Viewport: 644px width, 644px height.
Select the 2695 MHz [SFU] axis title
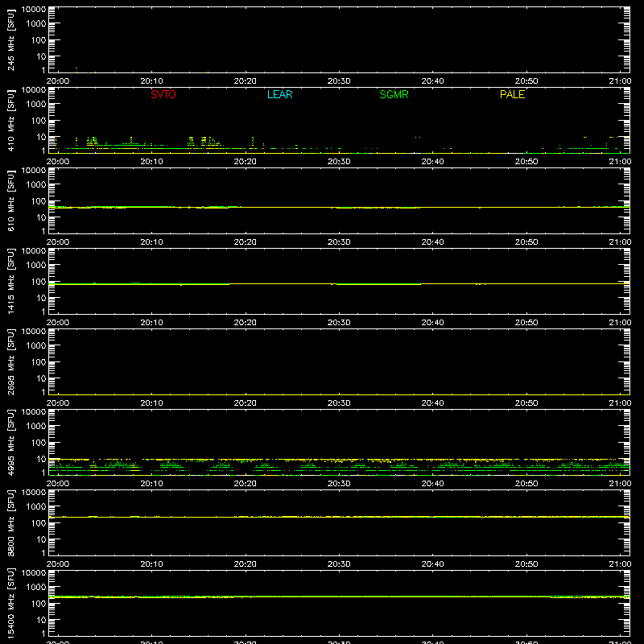tap(10, 361)
